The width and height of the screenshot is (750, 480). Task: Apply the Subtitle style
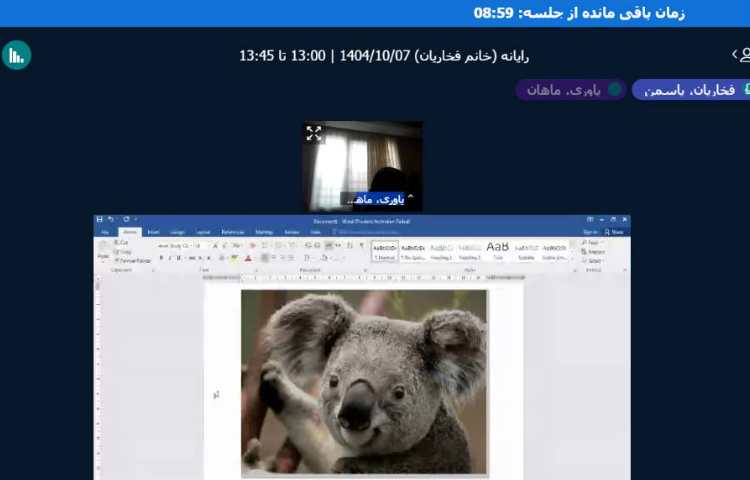(526, 251)
